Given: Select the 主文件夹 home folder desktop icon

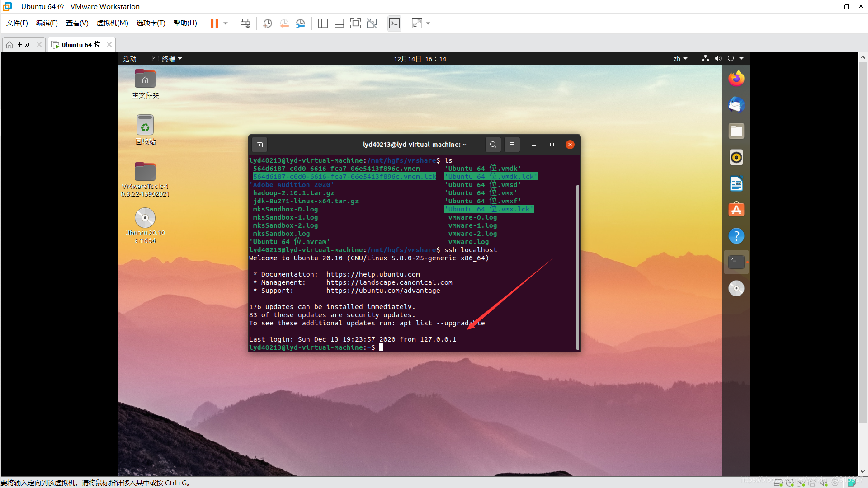Looking at the screenshot, I should tap(145, 84).
